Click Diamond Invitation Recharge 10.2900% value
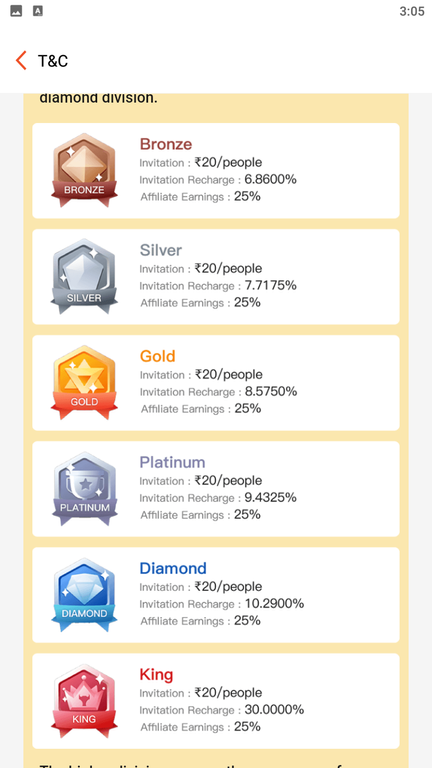The height and width of the screenshot is (768, 432). point(274,603)
